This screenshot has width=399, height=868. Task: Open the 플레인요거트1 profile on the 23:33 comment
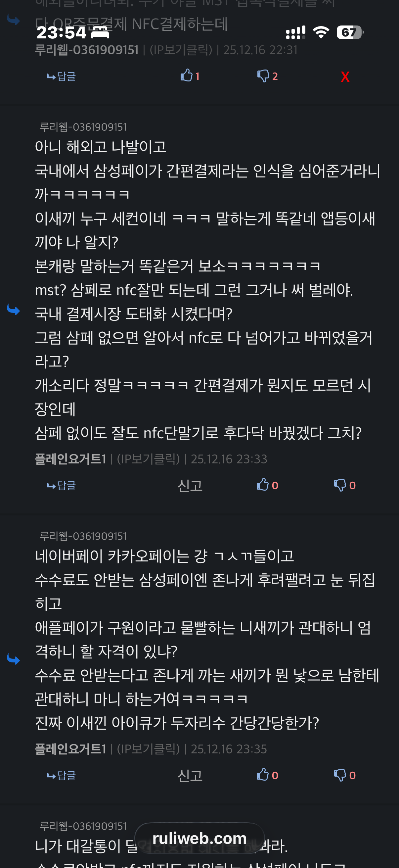click(x=70, y=459)
